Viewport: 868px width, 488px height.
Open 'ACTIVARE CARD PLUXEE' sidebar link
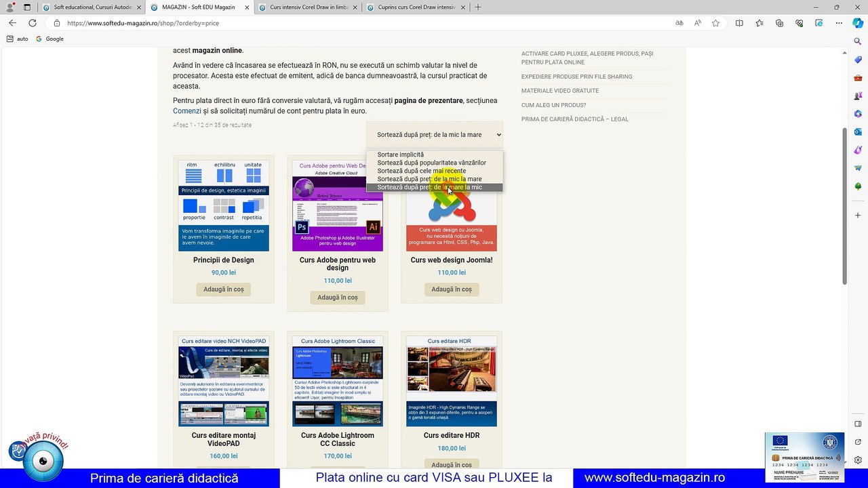[587, 58]
